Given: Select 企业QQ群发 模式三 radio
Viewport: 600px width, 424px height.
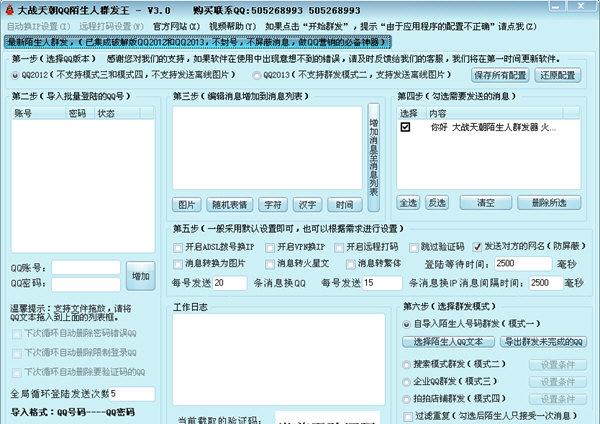Looking at the screenshot, I should 406,382.
